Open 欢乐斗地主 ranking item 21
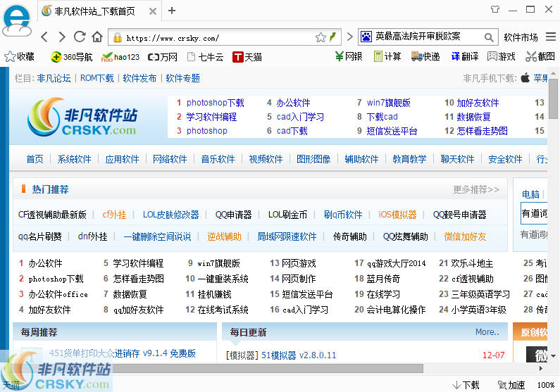Screen dimensions: 560x392 (472, 263)
